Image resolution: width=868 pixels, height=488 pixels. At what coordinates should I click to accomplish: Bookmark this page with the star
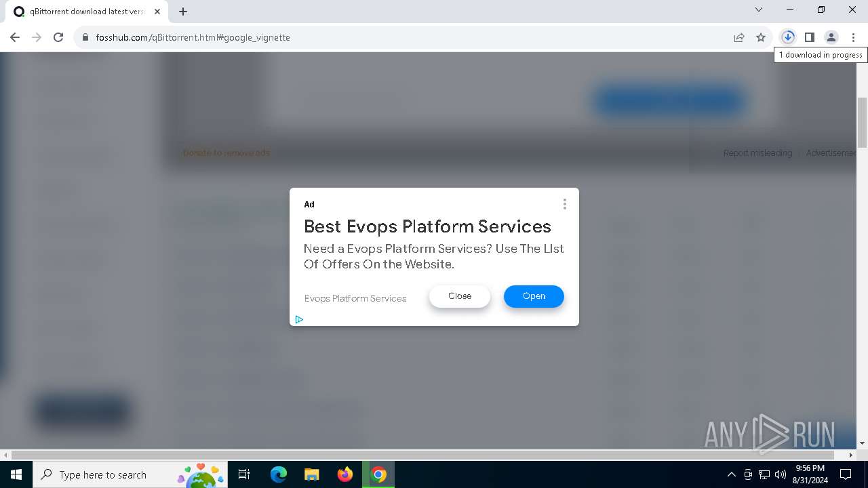pos(761,37)
